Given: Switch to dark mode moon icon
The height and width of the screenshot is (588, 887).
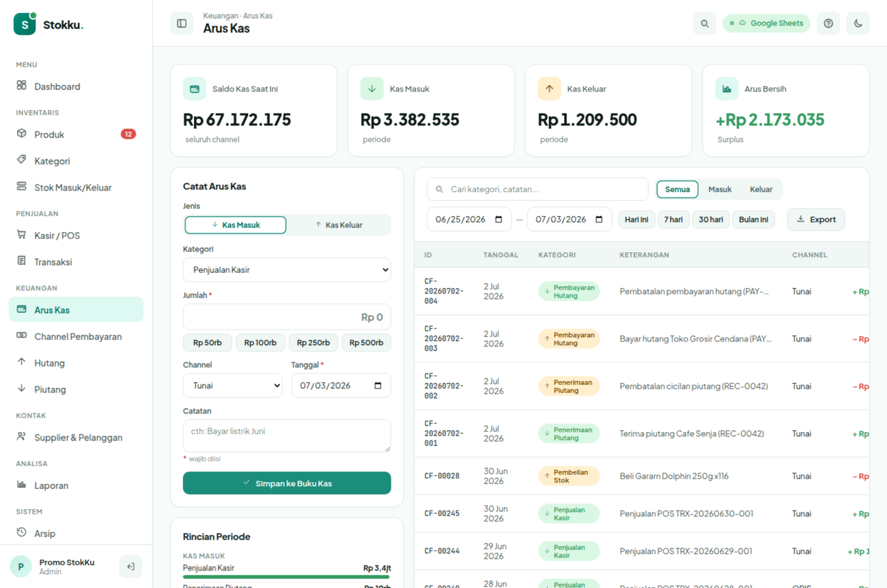Looking at the screenshot, I should click(858, 24).
